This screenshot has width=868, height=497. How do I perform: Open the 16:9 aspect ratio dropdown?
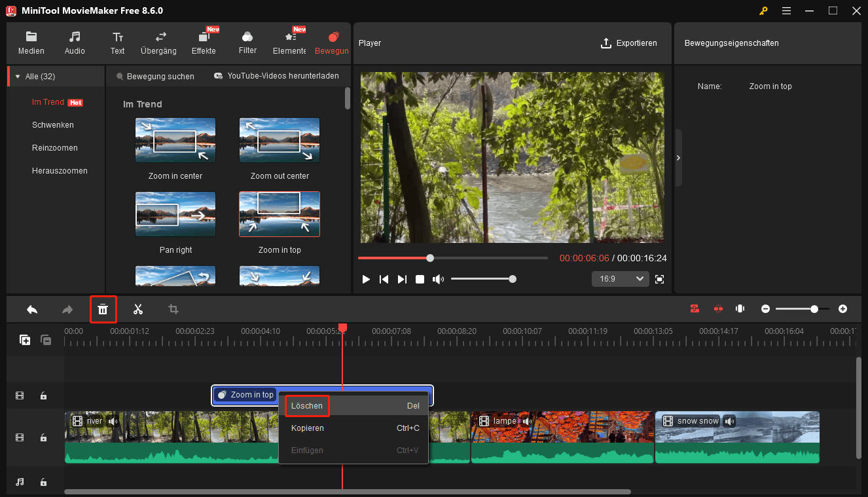pyautogui.click(x=619, y=278)
